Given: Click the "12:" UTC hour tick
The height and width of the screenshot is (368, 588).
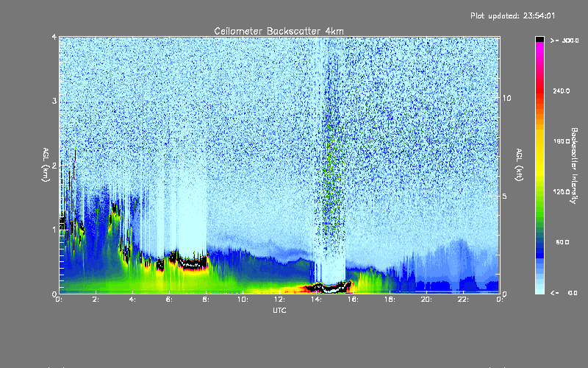Looking at the screenshot, I should (280, 300).
